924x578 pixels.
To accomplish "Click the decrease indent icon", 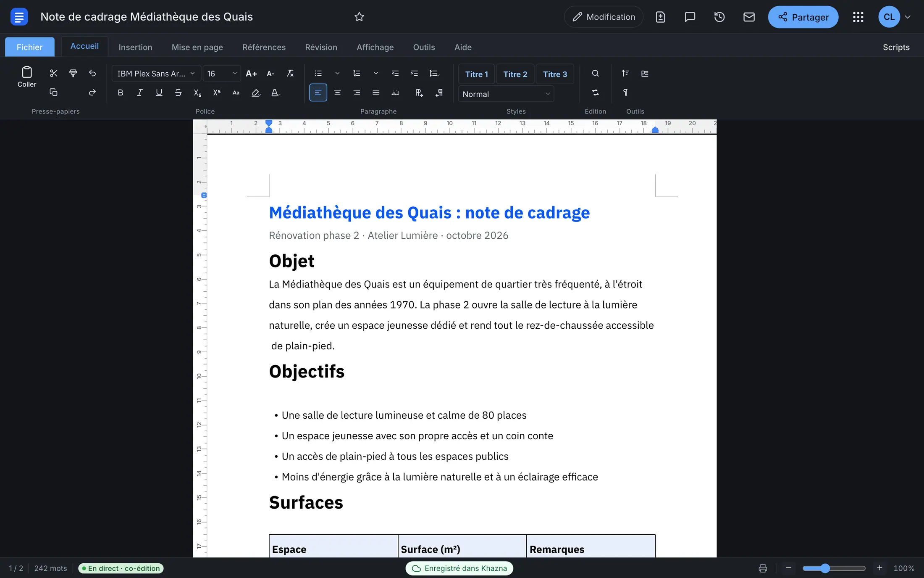I will click(x=395, y=74).
